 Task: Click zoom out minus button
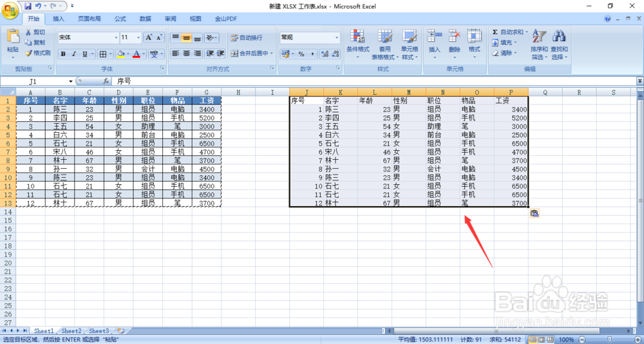pos(582,340)
